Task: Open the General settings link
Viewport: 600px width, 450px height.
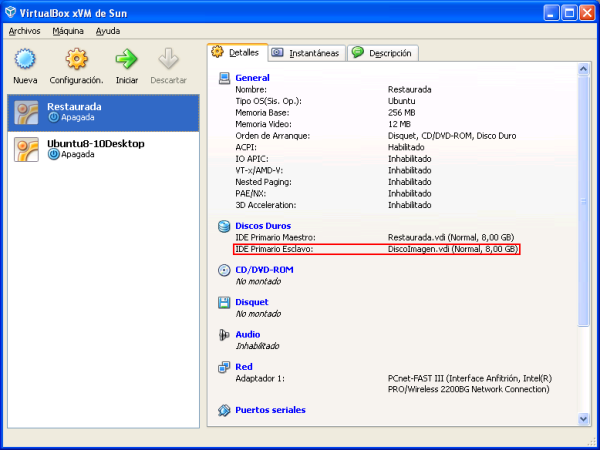Action: 252,78
